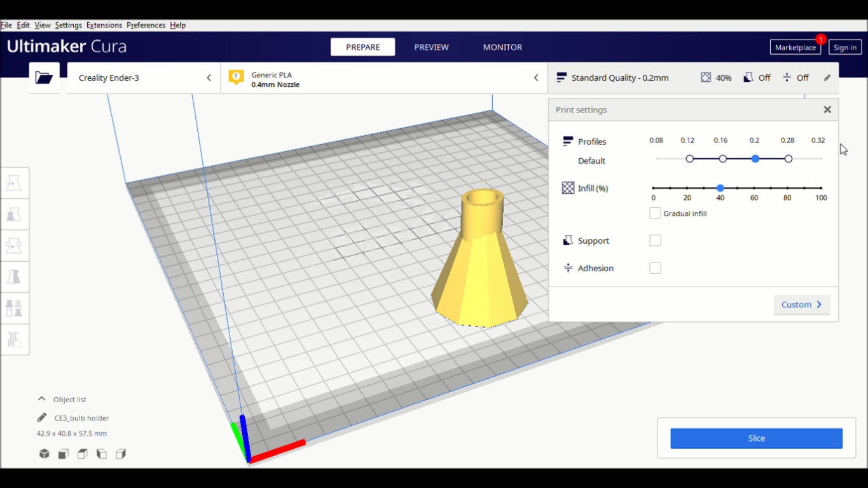868x488 pixels.
Task: Open the Standard Quality print settings dropdown
Action: [x=693, y=78]
